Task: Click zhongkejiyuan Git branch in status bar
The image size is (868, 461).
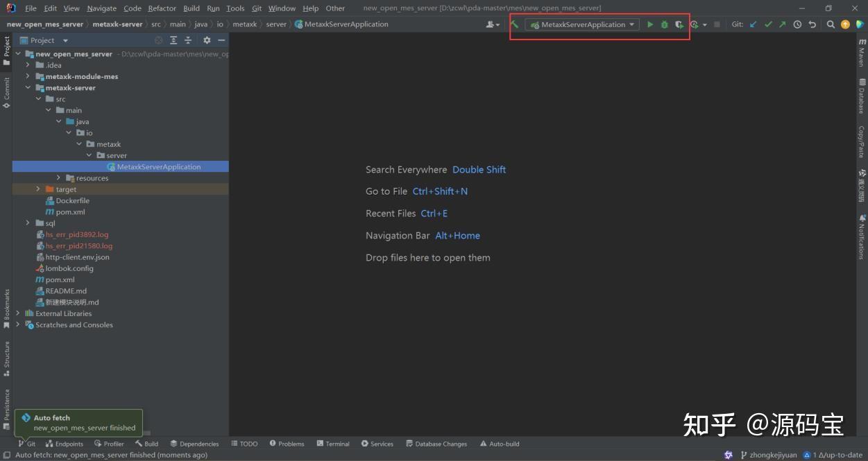Action: pos(769,455)
